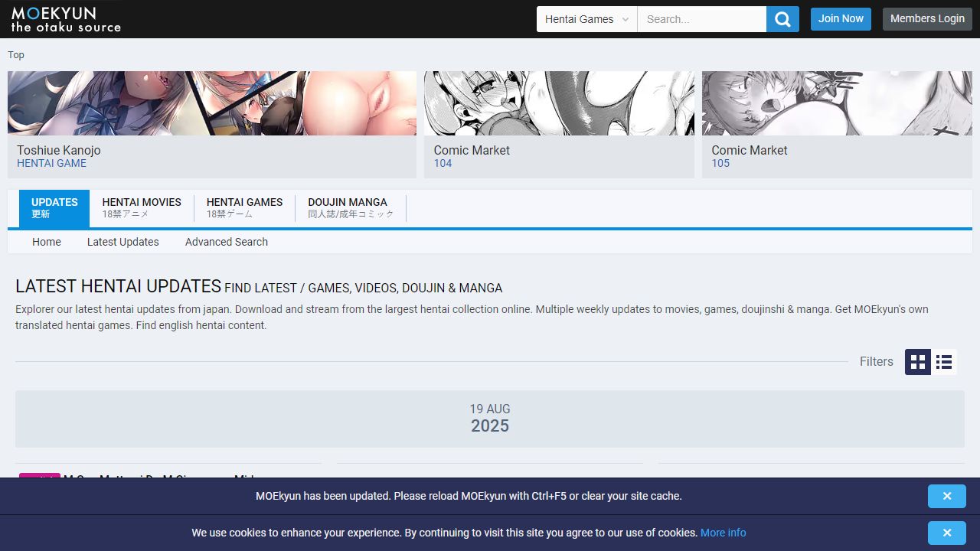
Task: Focus the Search text field
Action: pyautogui.click(x=702, y=19)
